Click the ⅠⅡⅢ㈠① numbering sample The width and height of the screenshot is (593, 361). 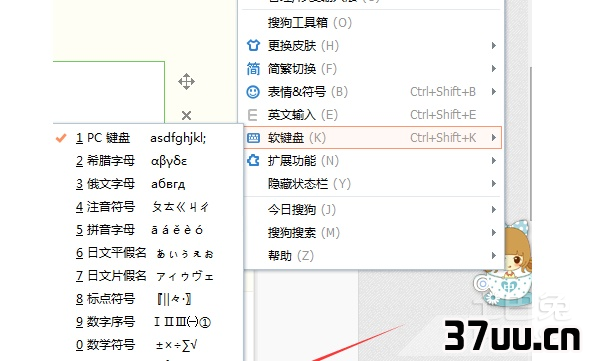pyautogui.click(x=182, y=322)
